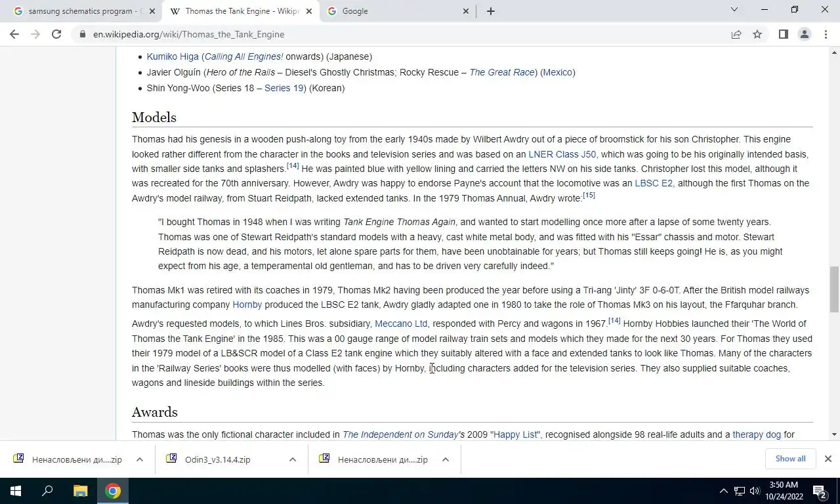The image size is (840, 504).
Task: Open LNER Class J50 link
Action: pos(562,154)
